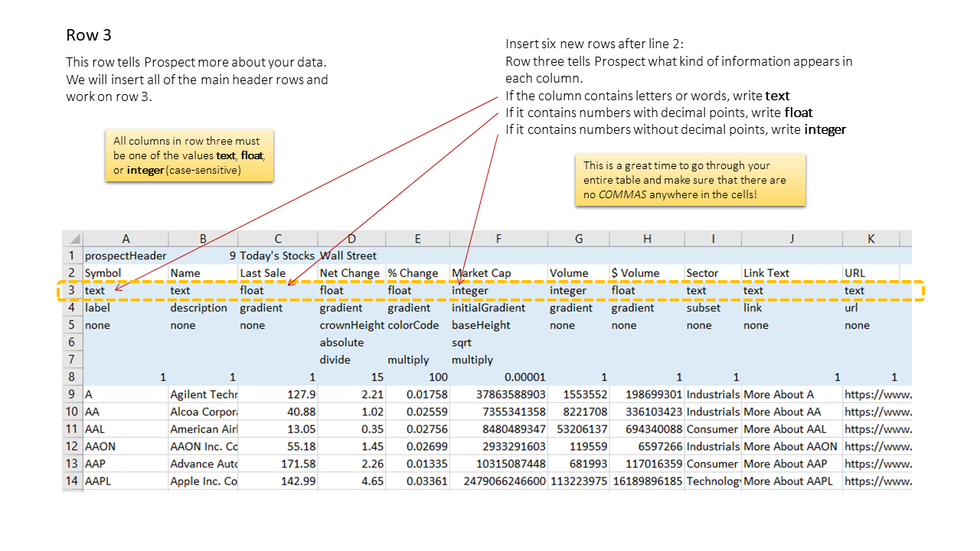Click the 'More About AAL' cell

[x=792, y=429]
